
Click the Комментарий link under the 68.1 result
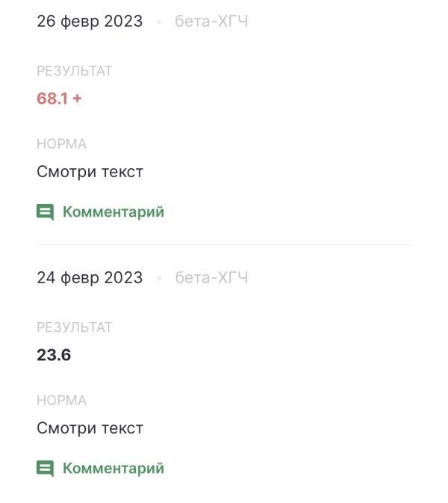[x=113, y=212]
